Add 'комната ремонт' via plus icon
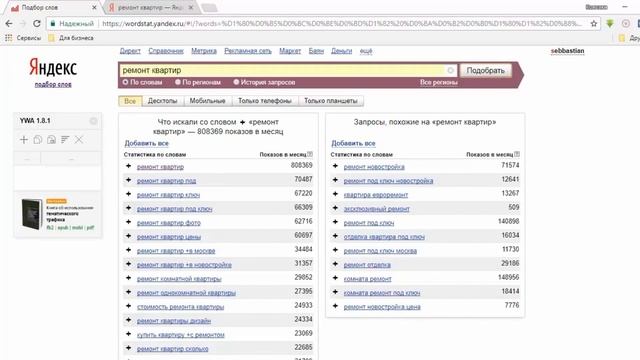Viewport: 640px width, 360px height. (x=336, y=278)
